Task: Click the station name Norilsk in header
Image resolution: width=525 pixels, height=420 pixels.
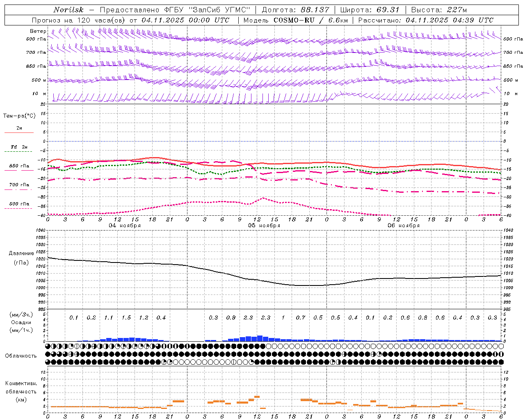Action: [68, 10]
